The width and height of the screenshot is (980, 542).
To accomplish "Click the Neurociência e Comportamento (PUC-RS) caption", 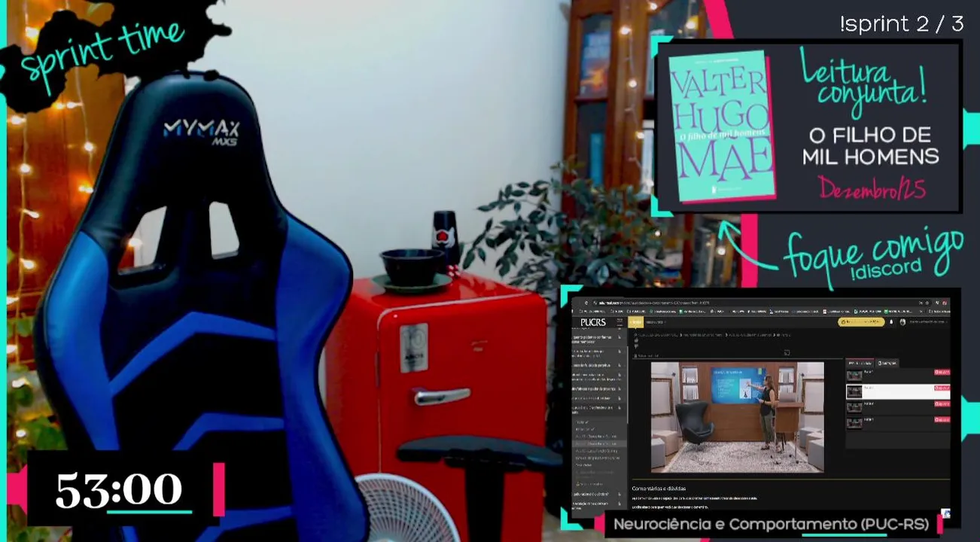I will tap(771, 524).
